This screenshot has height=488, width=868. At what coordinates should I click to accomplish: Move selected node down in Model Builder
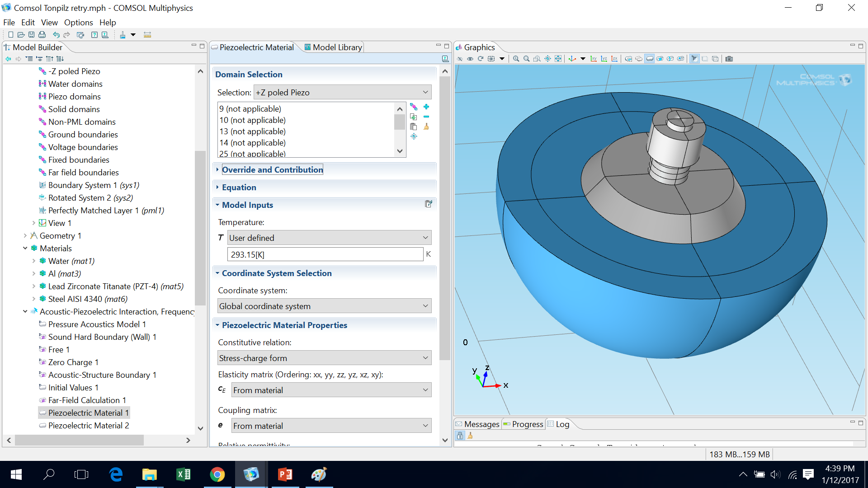60,59
